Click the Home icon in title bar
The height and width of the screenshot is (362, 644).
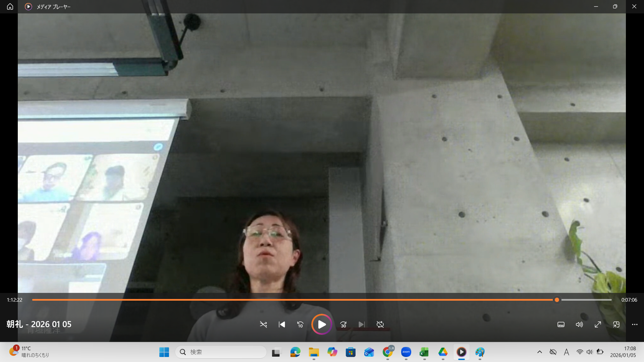click(x=10, y=7)
